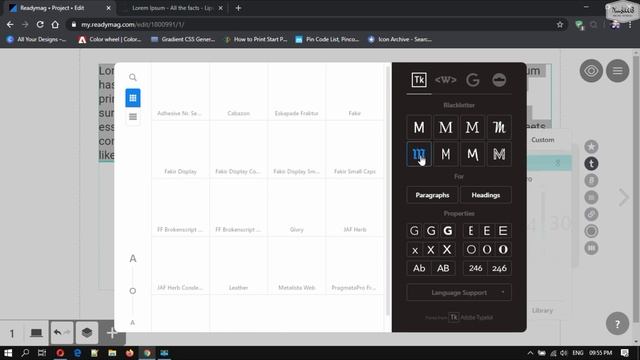Choose the sans serif M classification
The width and height of the screenshot is (640, 360).
[x=419, y=127]
